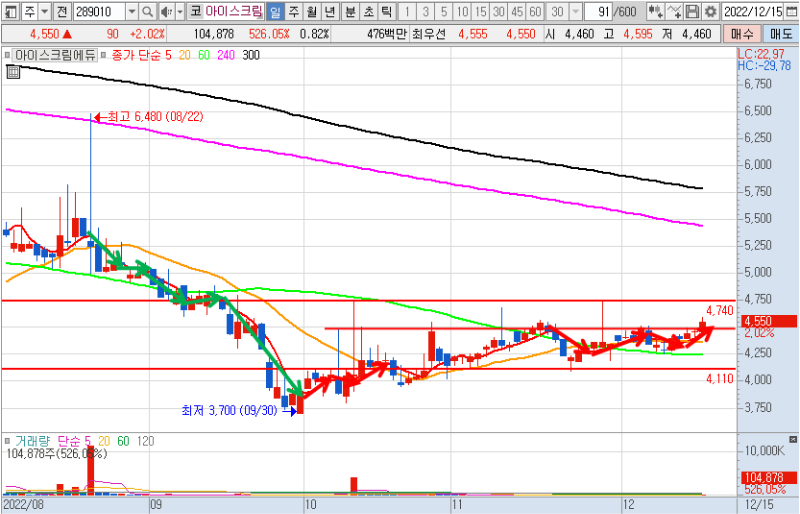Click the 매수 buy button
The width and height of the screenshot is (800, 514).
click(x=742, y=34)
